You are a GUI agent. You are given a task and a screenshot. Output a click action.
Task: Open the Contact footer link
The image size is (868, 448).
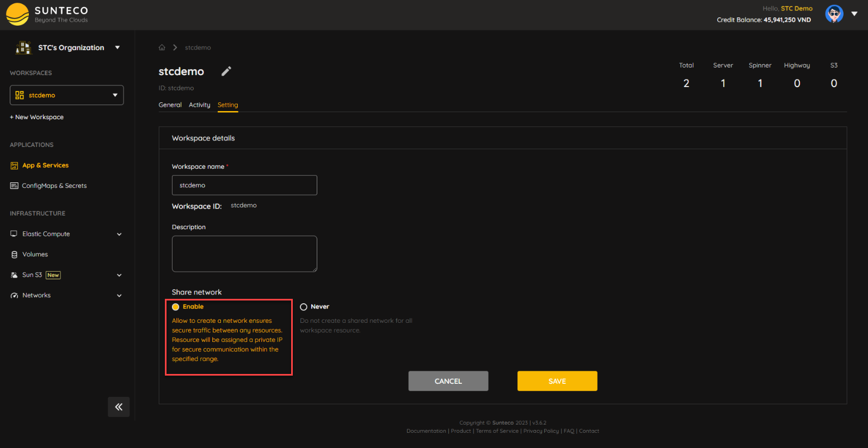point(589,431)
